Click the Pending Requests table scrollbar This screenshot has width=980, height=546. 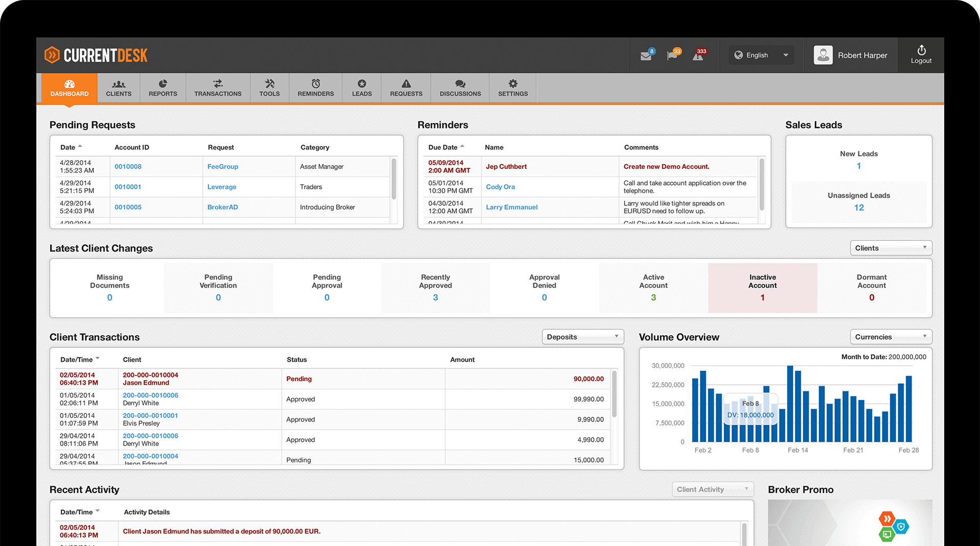point(394,179)
